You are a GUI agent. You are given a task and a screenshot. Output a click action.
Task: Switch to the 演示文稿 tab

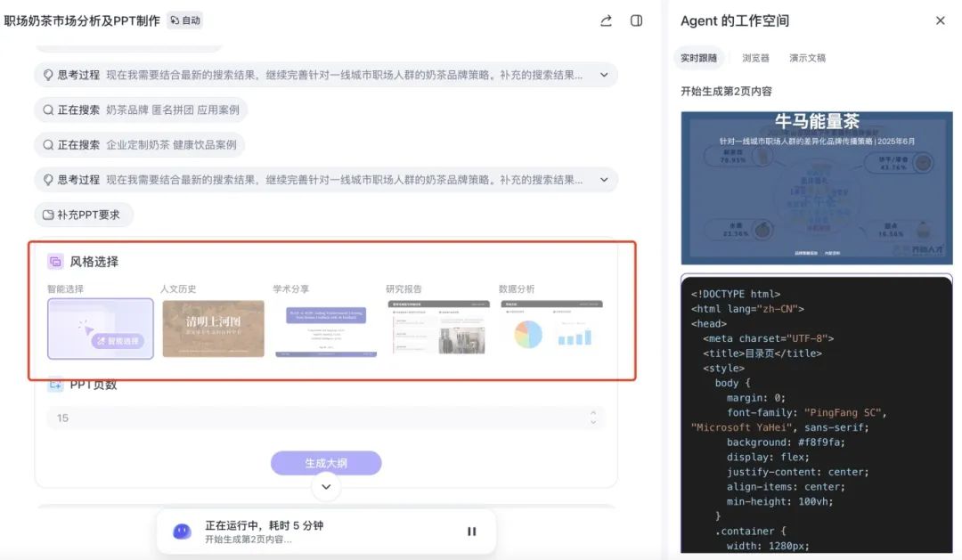coord(807,58)
